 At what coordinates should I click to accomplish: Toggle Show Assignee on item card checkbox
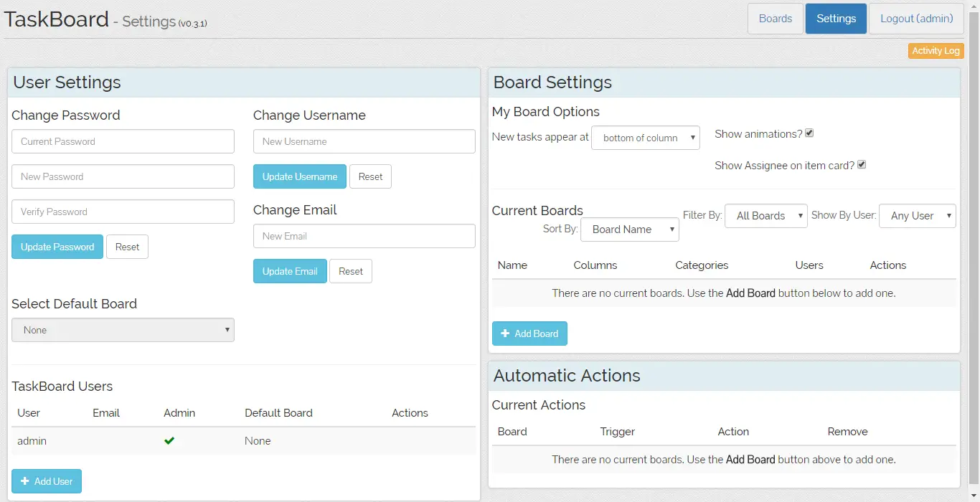coord(862,165)
